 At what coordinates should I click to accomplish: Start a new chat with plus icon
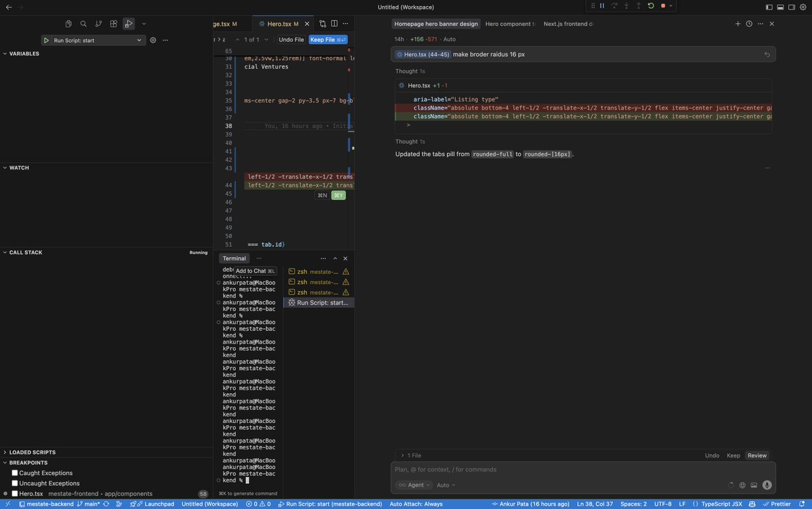[x=738, y=24]
